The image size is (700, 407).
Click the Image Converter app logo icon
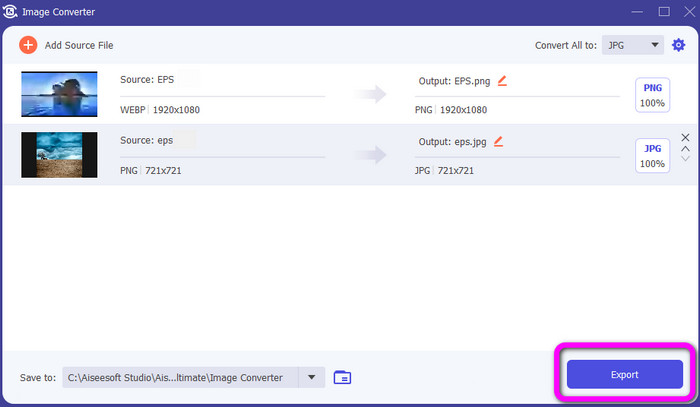(x=11, y=11)
